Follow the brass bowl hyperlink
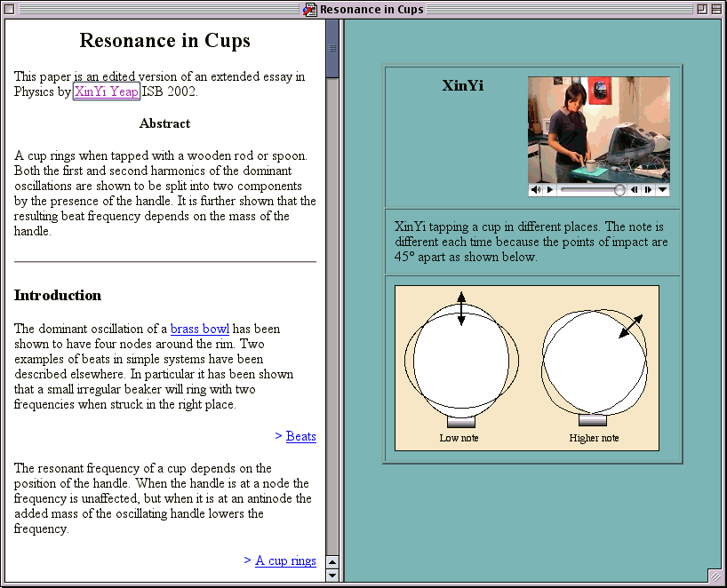This screenshot has width=727, height=588. click(200, 329)
